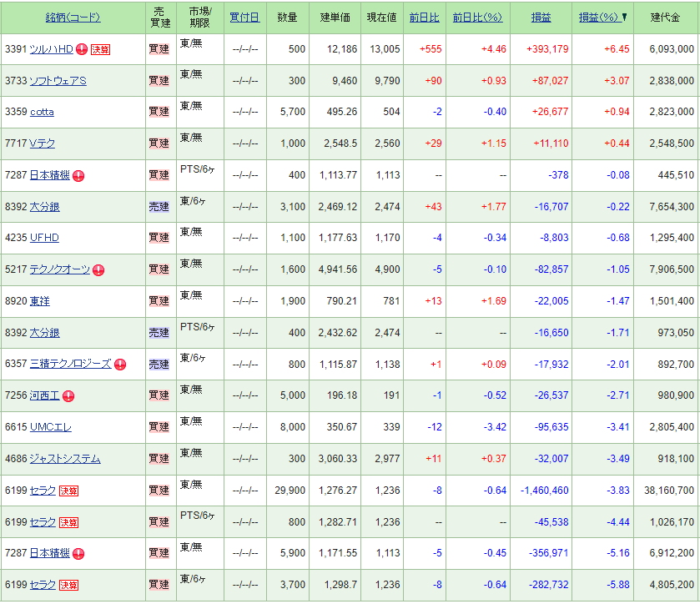Open 日本精機 link in the PTS/6ヶ row

tap(49, 175)
